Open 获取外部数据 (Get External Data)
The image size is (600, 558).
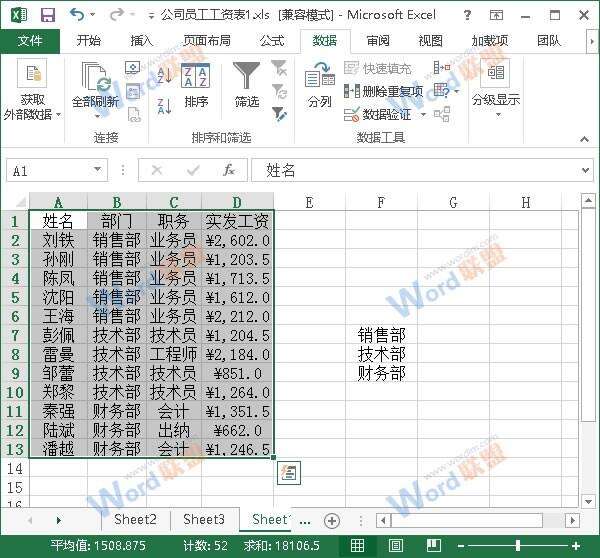[x=32, y=90]
